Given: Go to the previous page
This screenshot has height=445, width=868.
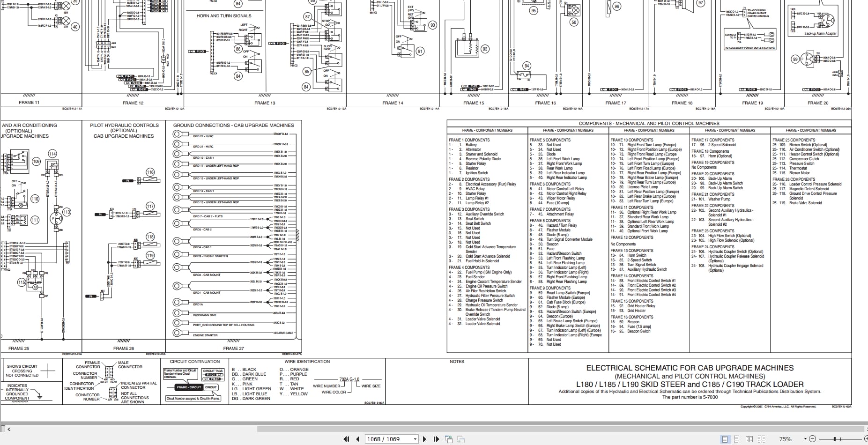Looking at the screenshot, I should point(358,439).
